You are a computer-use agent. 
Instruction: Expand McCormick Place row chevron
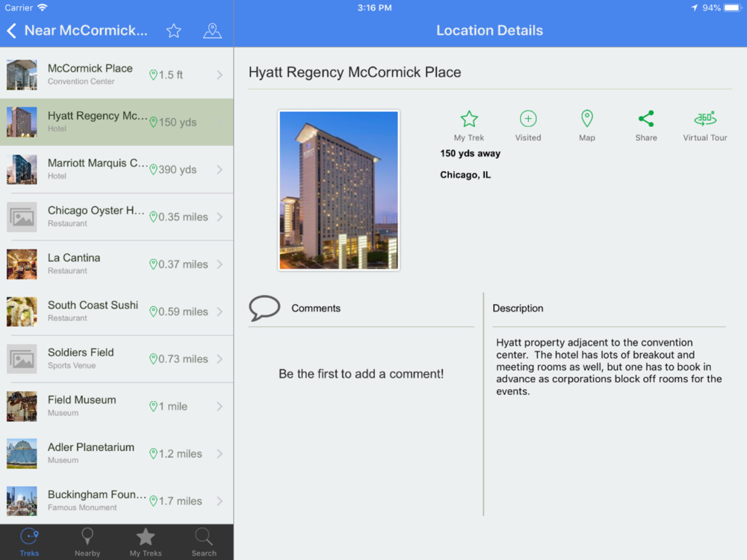click(x=220, y=75)
